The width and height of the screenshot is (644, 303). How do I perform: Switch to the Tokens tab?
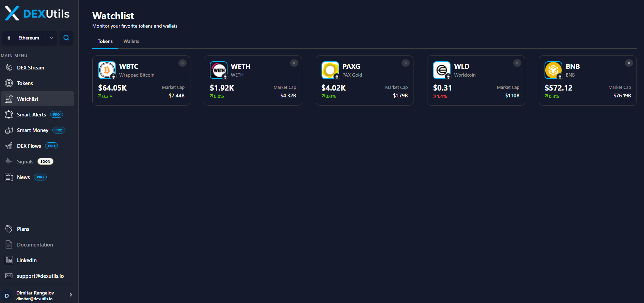pos(105,41)
